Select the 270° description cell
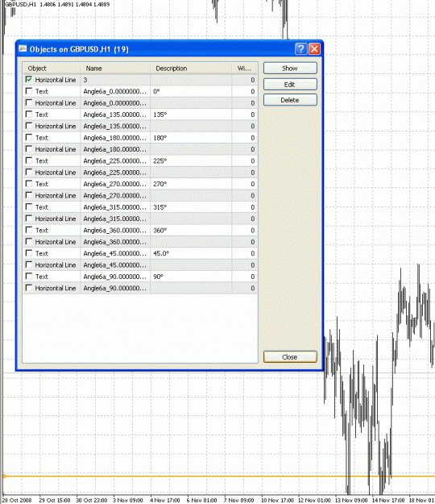Viewport: 435px width, 504px height. 191,184
